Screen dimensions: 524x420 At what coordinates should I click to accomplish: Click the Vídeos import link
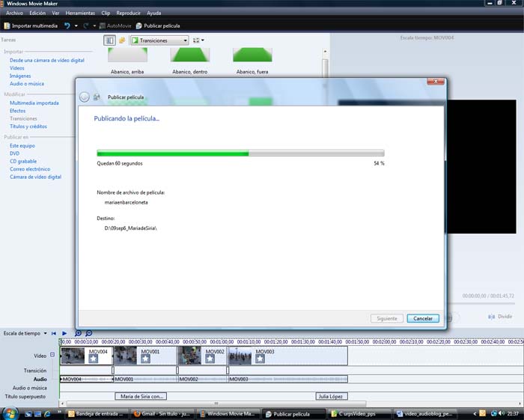click(16, 68)
